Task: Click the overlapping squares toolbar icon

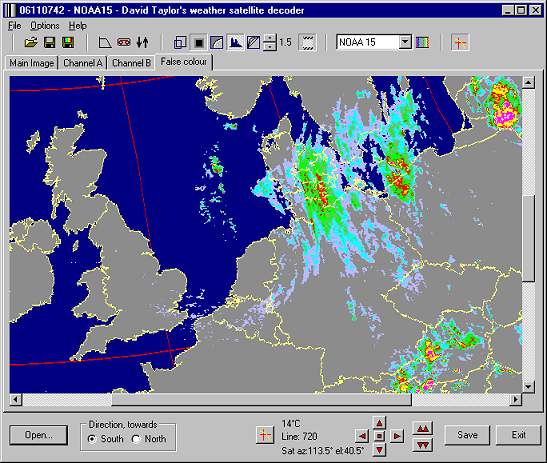Action: click(180, 43)
